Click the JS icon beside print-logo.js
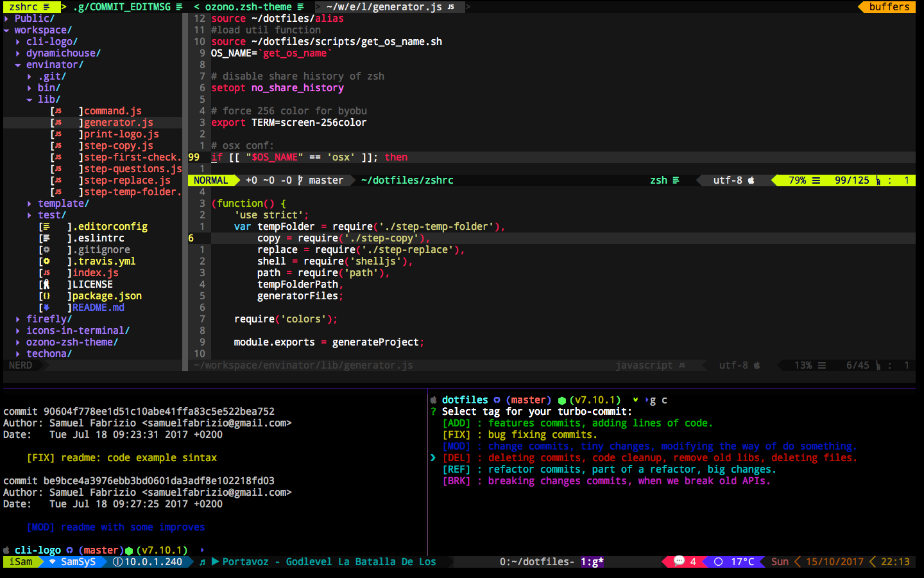 click(58, 134)
